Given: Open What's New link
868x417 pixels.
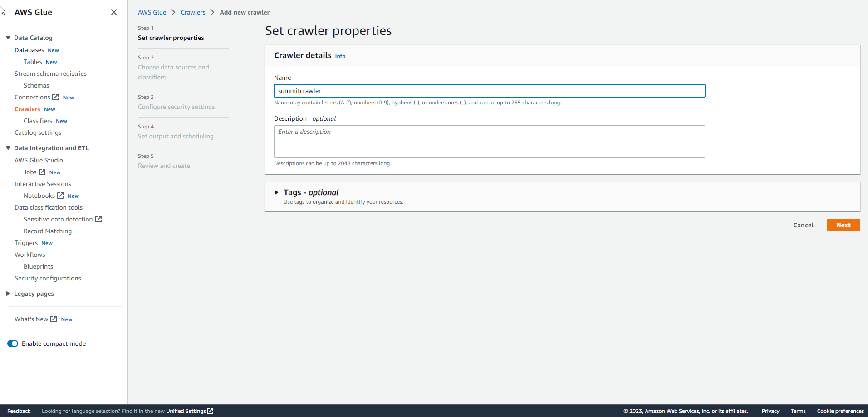Looking at the screenshot, I should [x=31, y=319].
